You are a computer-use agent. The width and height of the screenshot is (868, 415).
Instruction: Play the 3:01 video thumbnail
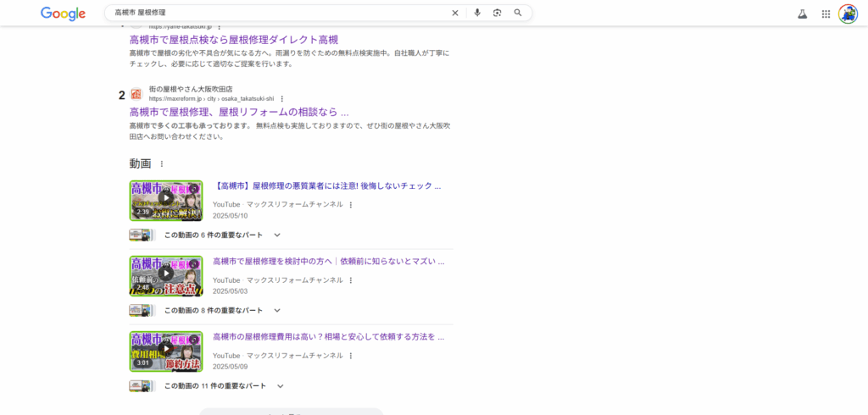165,350
